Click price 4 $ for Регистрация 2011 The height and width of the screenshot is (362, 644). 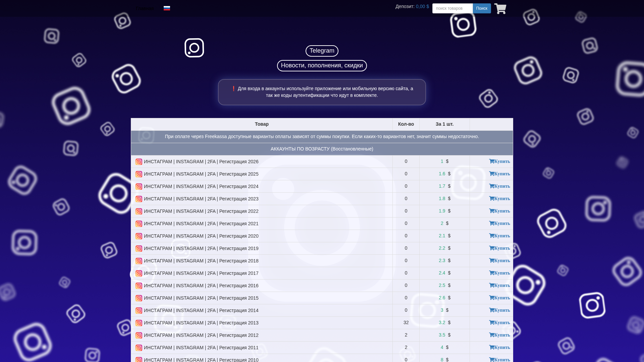[444, 347]
